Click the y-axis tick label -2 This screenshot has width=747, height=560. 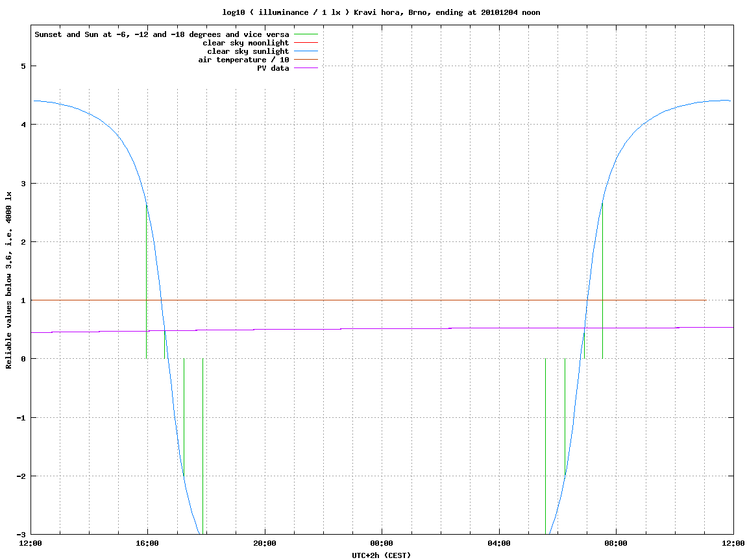21,476
